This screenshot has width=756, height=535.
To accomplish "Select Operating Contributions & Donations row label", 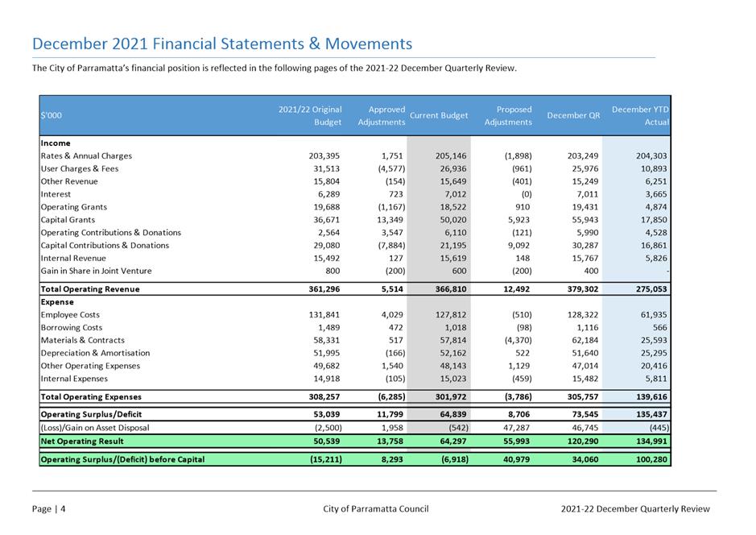I will pos(111,233).
